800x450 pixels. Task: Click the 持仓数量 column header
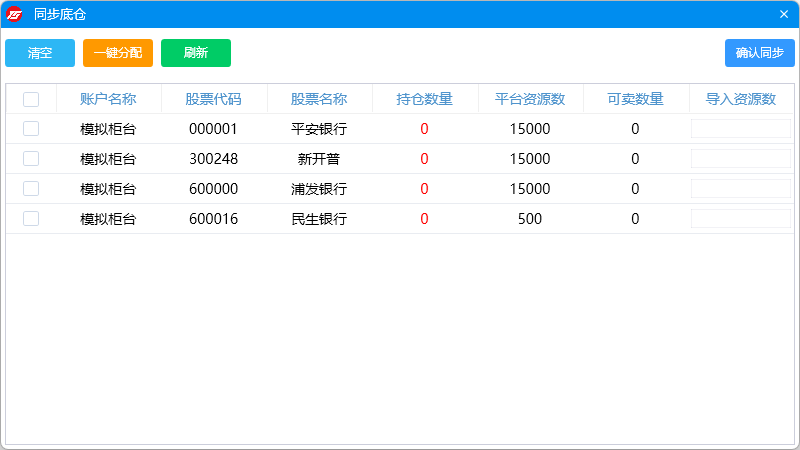click(424, 99)
